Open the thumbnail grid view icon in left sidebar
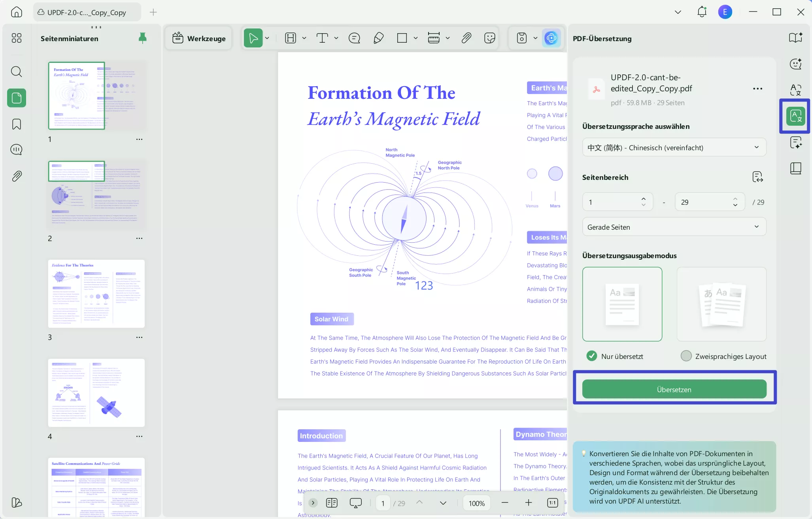 click(17, 38)
